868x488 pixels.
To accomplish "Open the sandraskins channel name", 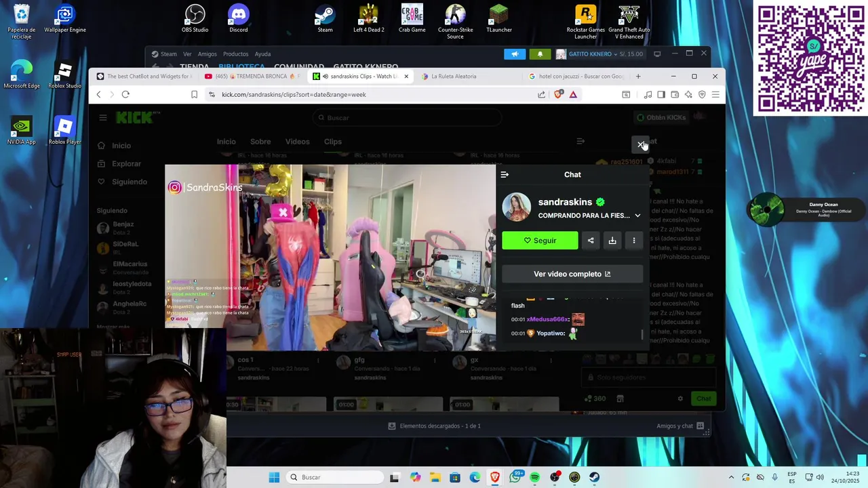I will coord(565,202).
